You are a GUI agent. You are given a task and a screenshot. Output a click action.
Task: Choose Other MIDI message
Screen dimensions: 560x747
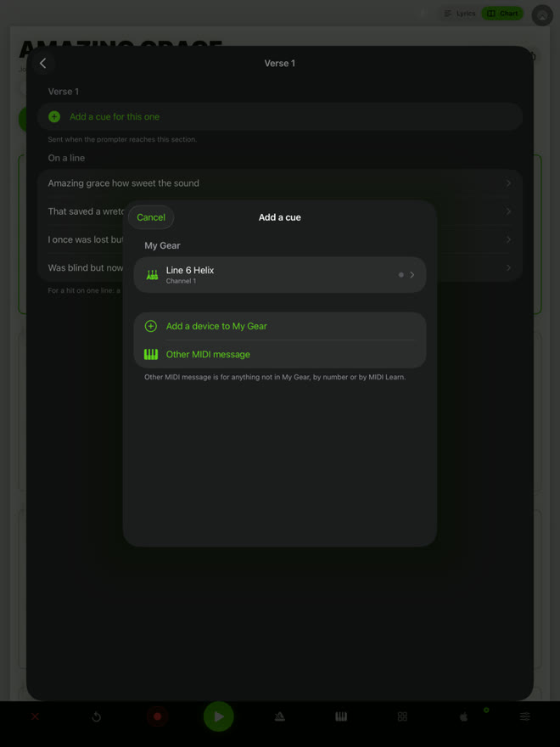click(279, 355)
